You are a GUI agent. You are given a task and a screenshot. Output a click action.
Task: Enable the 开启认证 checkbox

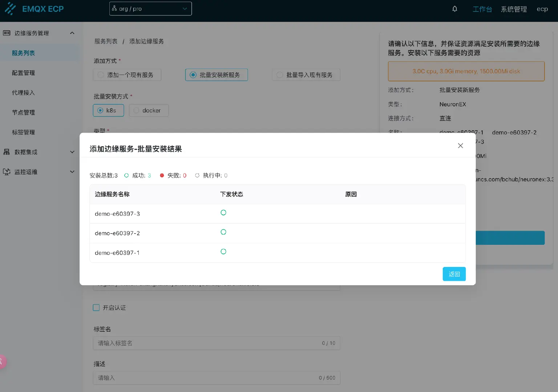(96, 307)
